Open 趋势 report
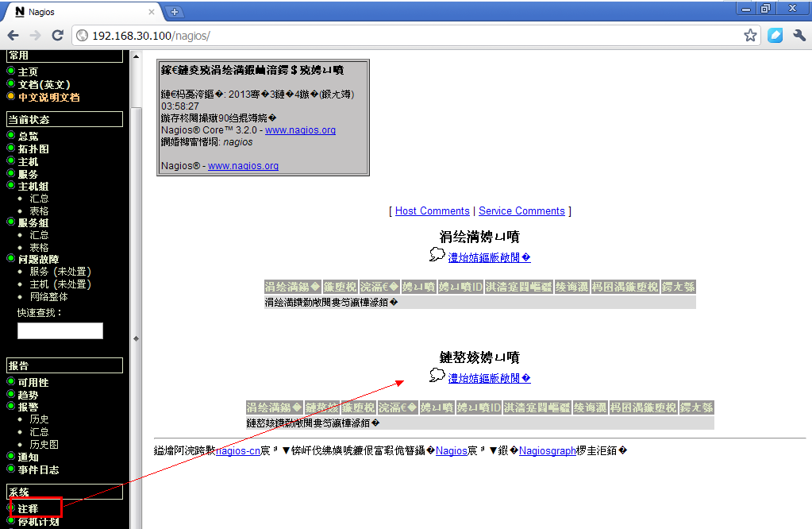 (28, 395)
